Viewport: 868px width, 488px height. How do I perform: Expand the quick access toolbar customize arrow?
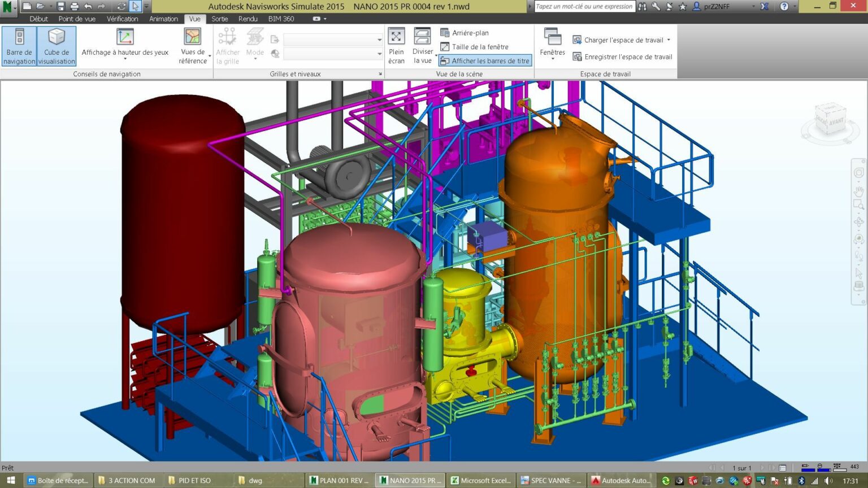[x=146, y=6]
